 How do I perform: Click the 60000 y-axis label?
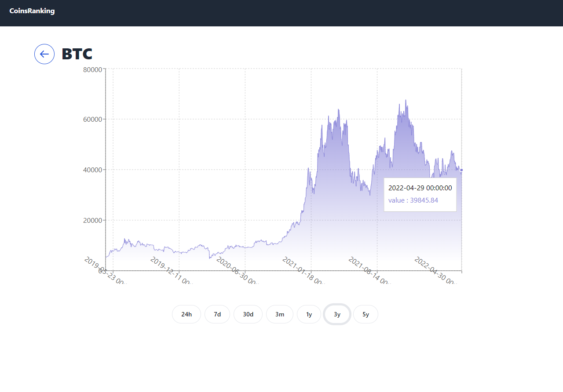click(93, 120)
